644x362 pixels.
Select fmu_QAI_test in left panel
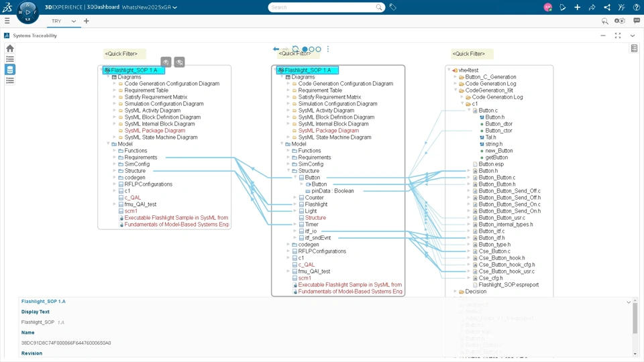[140, 204]
